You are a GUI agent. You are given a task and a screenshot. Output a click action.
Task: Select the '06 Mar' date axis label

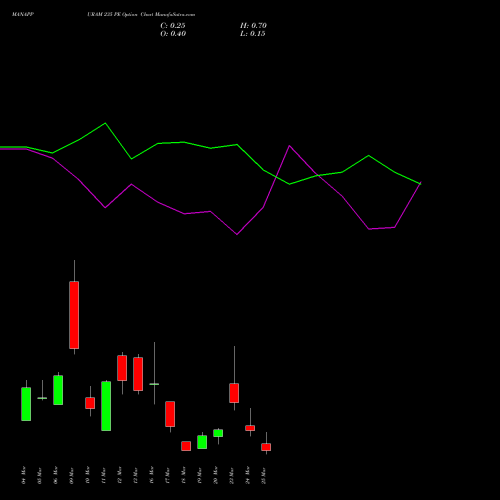pos(56,475)
